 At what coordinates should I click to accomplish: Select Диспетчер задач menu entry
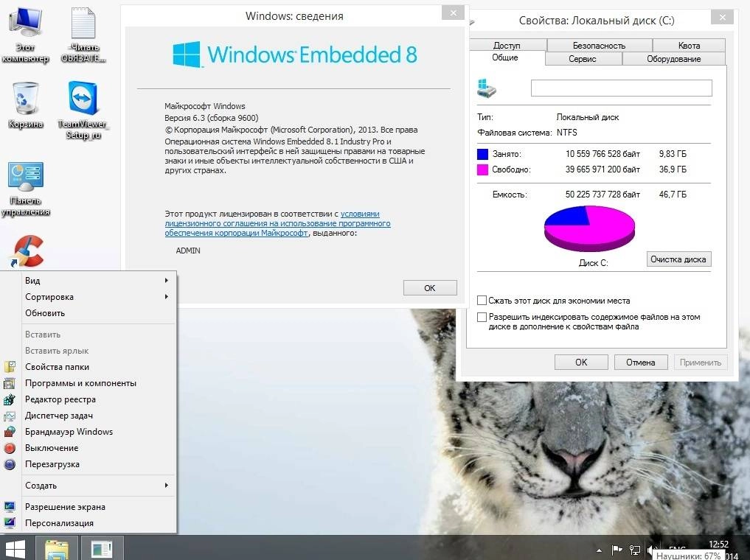pos(99,416)
